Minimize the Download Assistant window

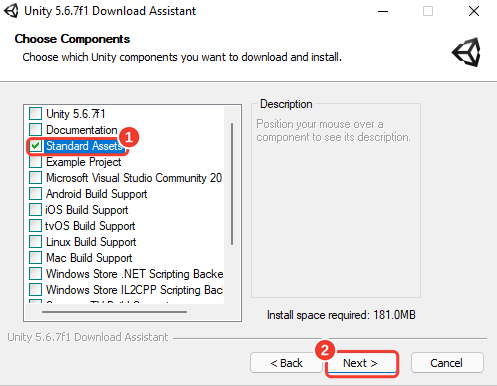tap(383, 11)
